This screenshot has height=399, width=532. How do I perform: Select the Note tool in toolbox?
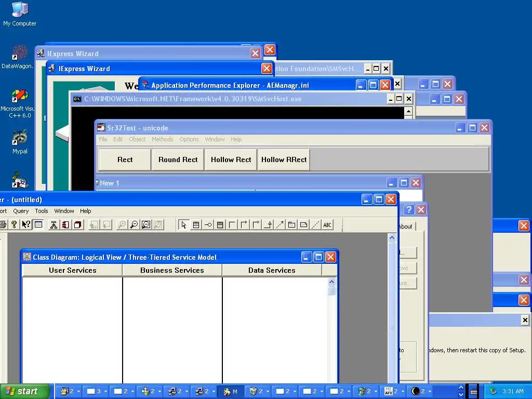(x=303, y=224)
